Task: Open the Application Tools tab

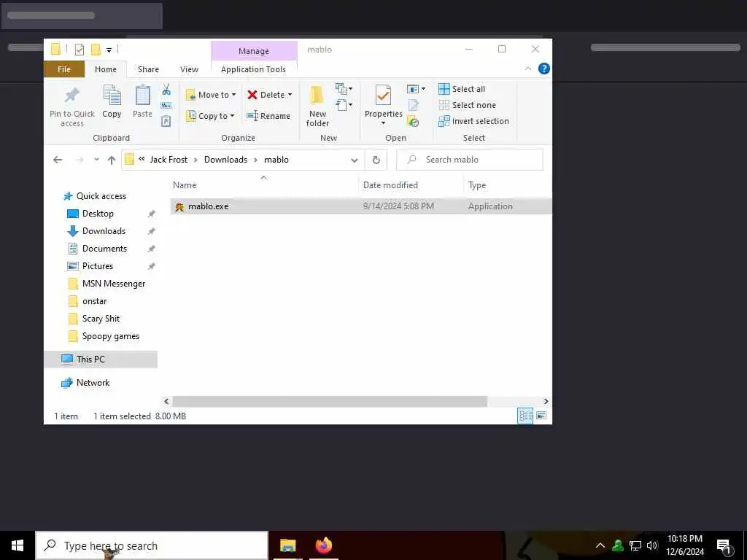Action: pos(253,69)
